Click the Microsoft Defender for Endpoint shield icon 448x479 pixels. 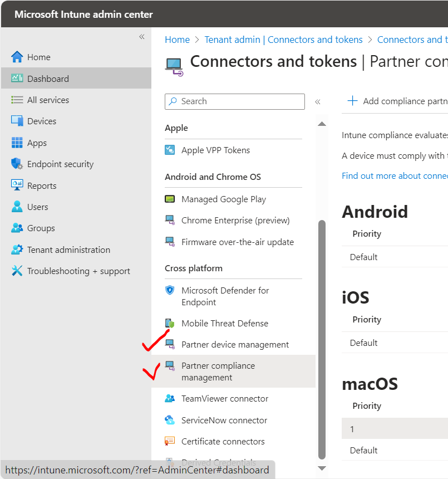tap(170, 290)
